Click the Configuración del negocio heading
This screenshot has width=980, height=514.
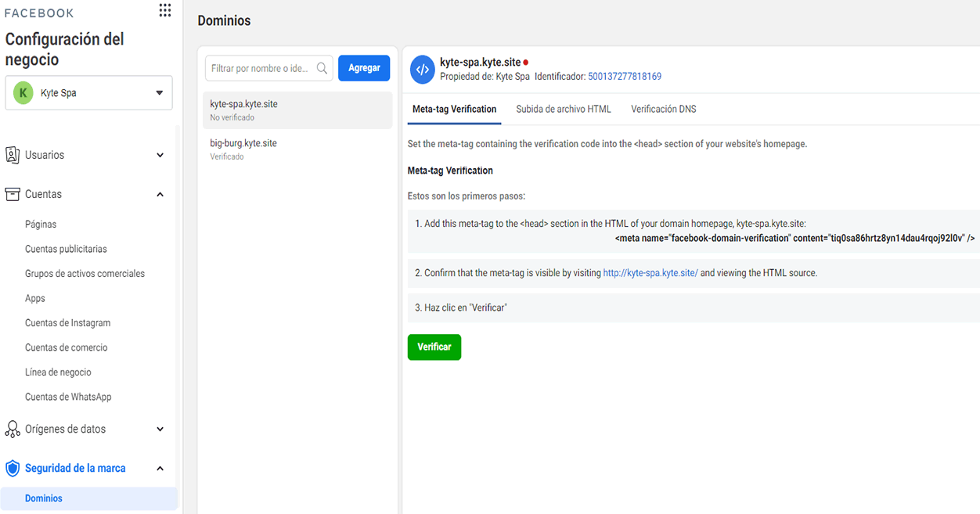64,49
